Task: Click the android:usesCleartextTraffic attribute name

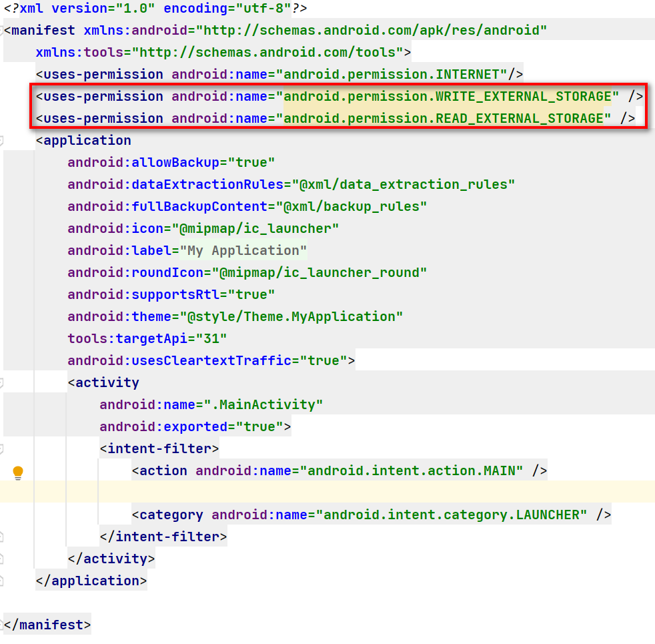Action: [179, 361]
